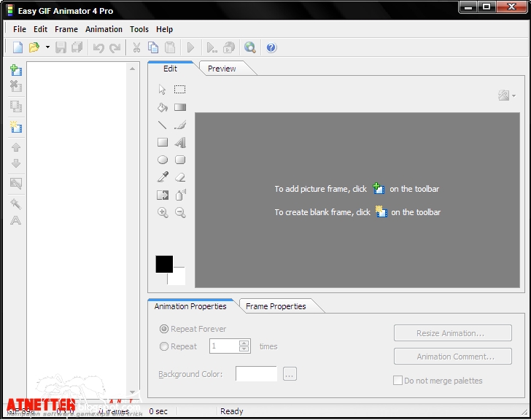Click the black foreground color swatch
The image size is (531, 420).
point(164,264)
